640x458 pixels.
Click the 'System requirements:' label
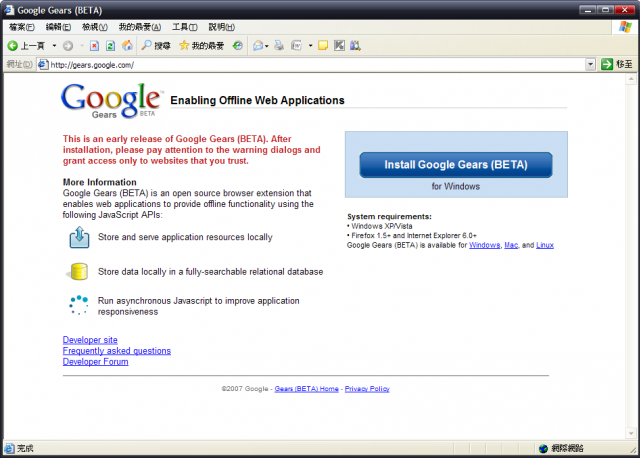[x=389, y=216]
